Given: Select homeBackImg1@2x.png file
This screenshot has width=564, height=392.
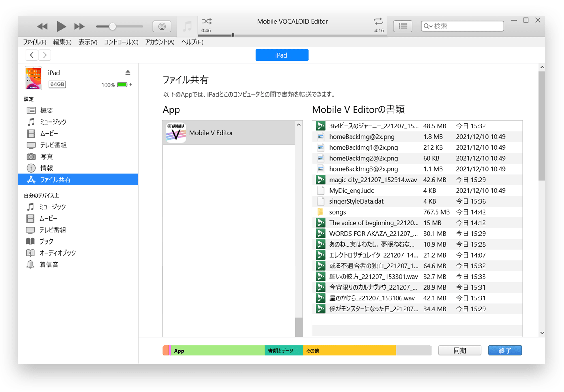Looking at the screenshot, I should point(417,148).
